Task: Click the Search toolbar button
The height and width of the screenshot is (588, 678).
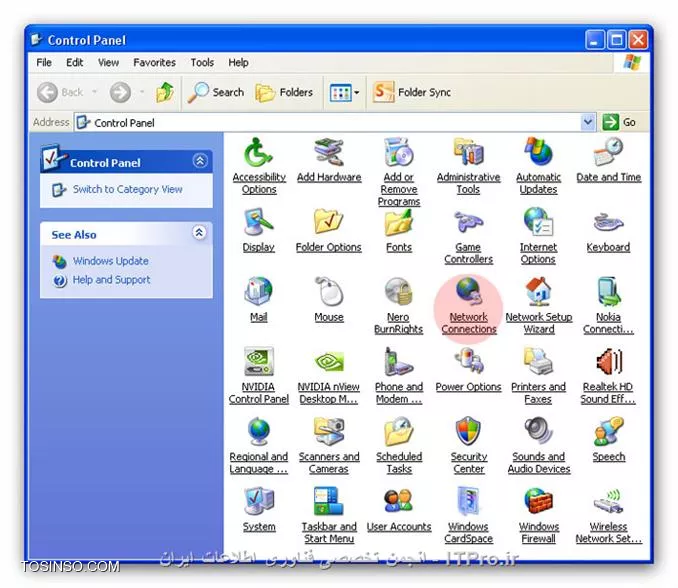Action: coord(216,92)
